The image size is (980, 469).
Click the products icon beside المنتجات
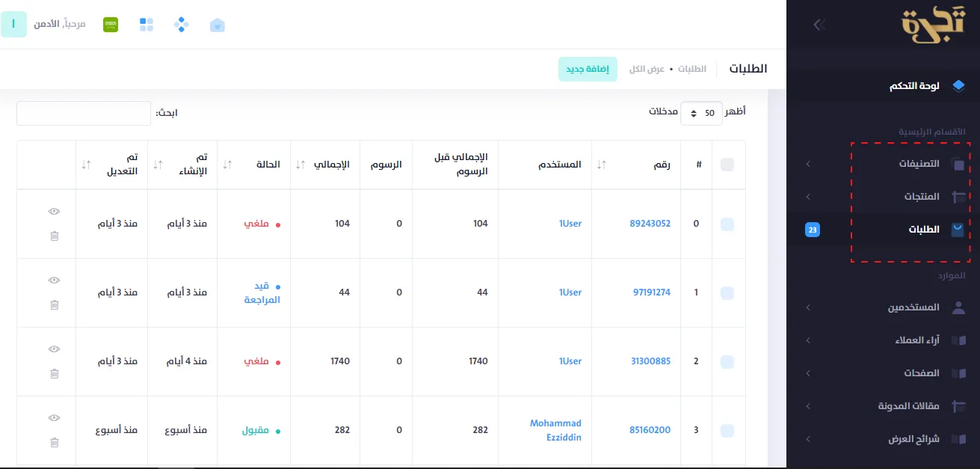pyautogui.click(x=959, y=196)
